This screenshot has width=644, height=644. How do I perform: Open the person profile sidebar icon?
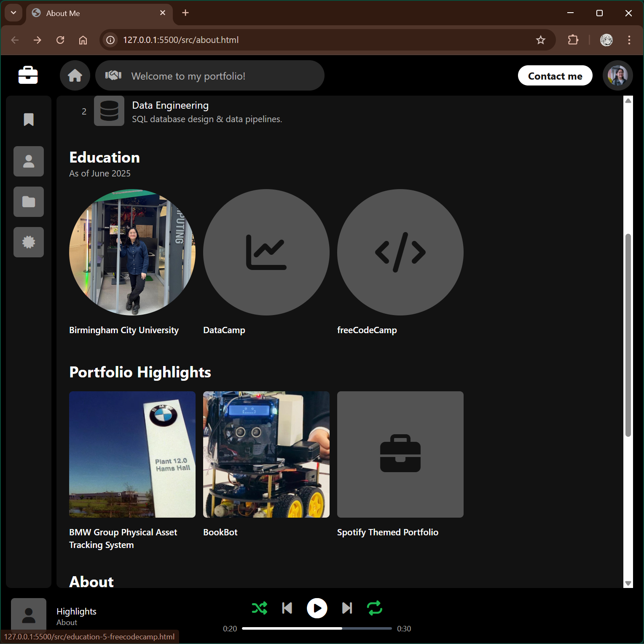coord(29,161)
